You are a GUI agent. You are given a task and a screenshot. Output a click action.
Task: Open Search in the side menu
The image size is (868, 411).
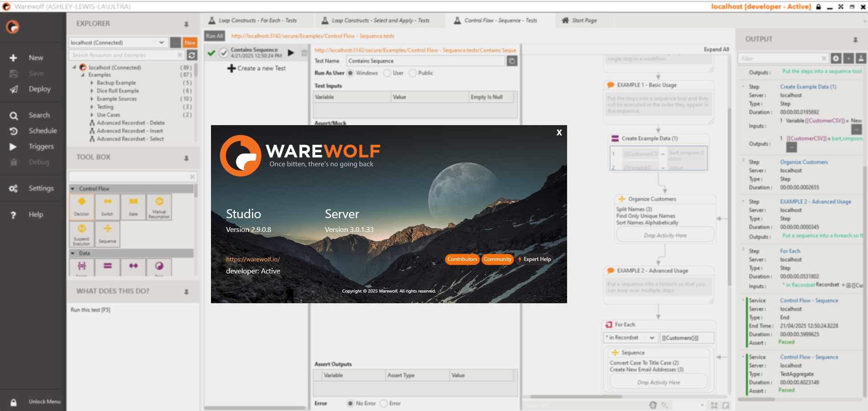pos(30,115)
